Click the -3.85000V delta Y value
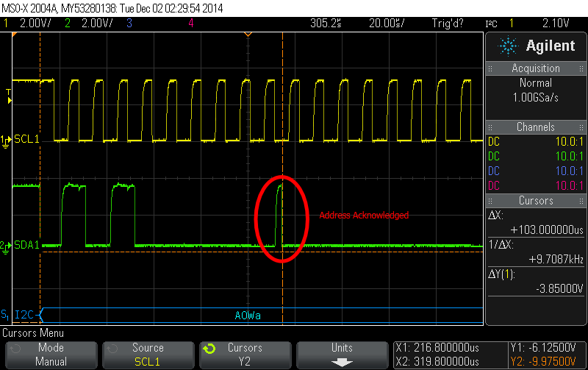The image size is (588, 370). 559,288
